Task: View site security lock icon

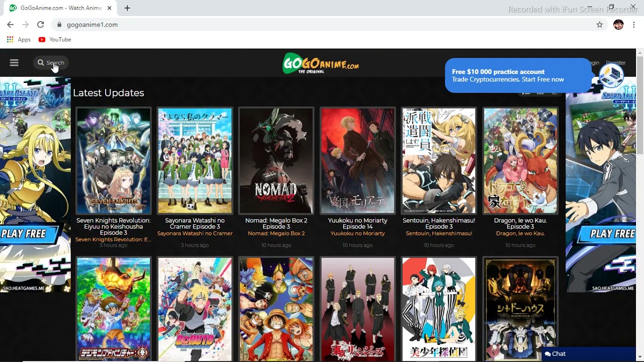Action: click(x=59, y=25)
